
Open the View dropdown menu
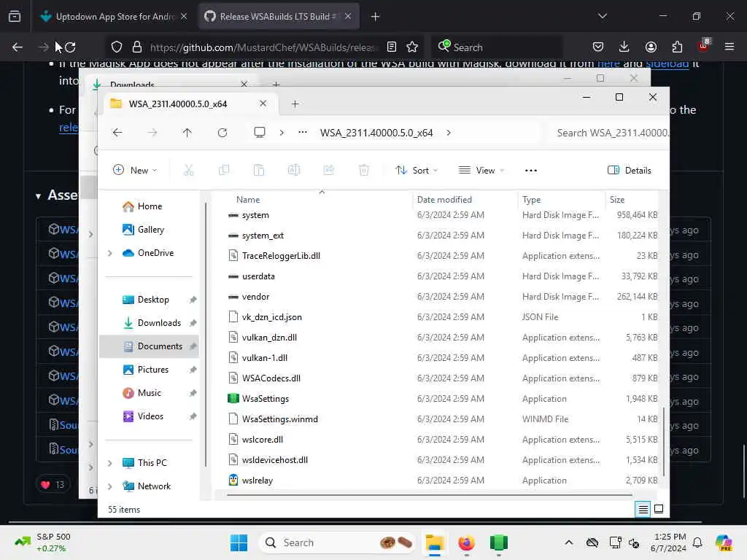click(481, 171)
